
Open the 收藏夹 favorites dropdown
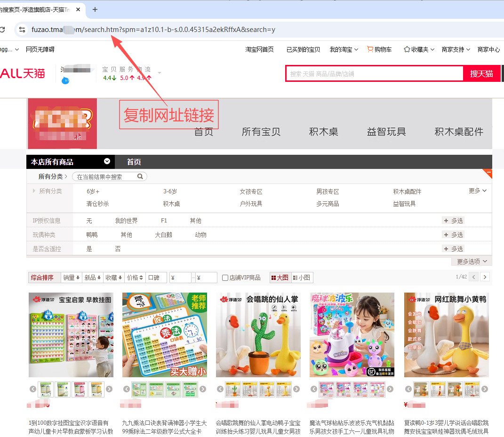click(419, 49)
